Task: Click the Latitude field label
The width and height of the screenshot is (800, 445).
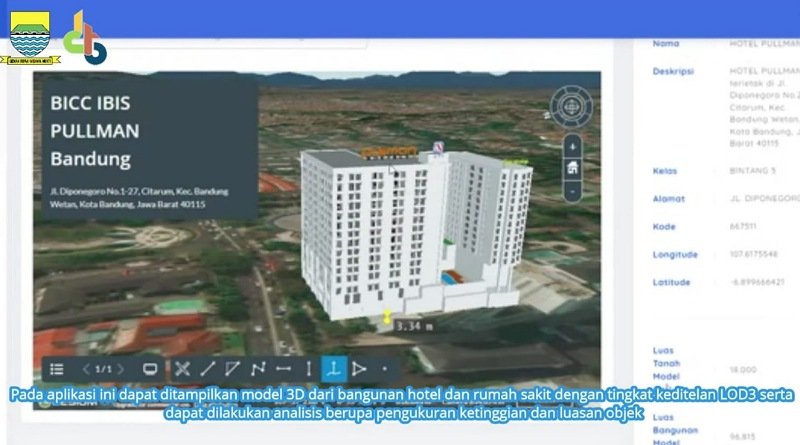Action: pyautogui.click(x=671, y=282)
